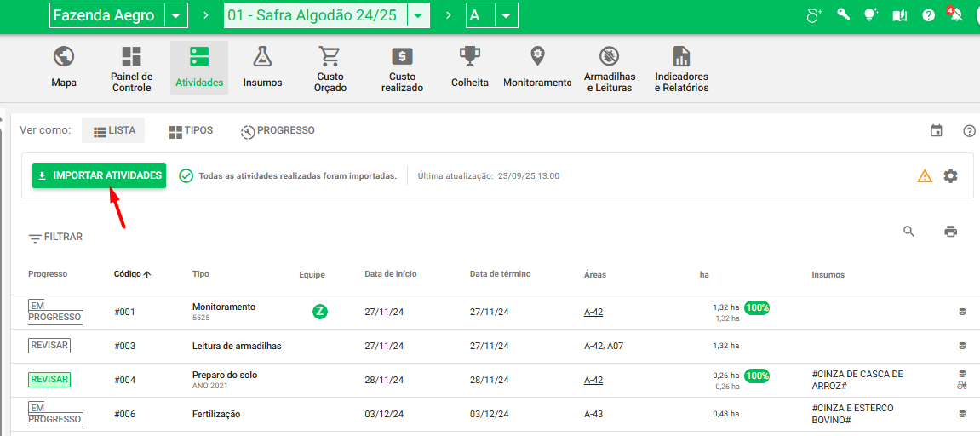The image size is (980, 436).
Task: Open import settings gear icon
Action: coord(950,176)
